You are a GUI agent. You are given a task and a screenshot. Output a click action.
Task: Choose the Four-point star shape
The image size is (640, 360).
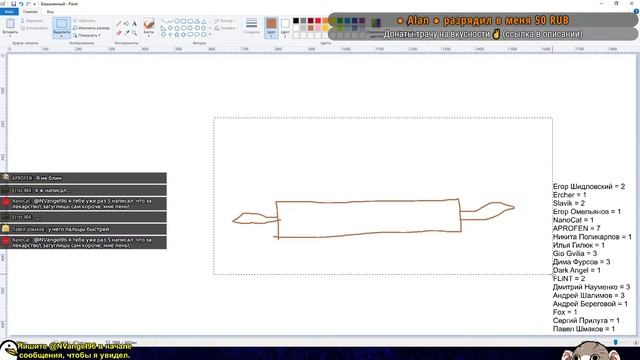(170, 34)
